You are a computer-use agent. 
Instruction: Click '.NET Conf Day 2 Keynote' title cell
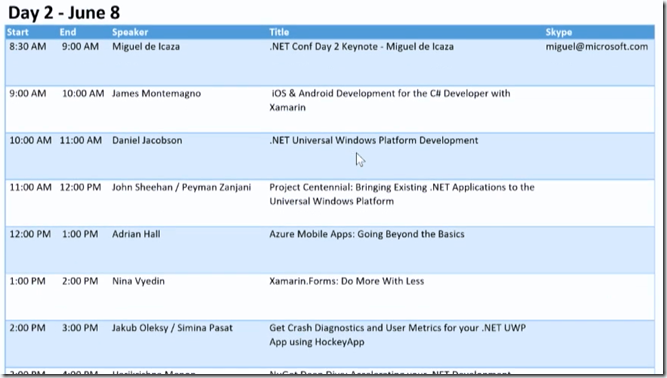coord(361,47)
